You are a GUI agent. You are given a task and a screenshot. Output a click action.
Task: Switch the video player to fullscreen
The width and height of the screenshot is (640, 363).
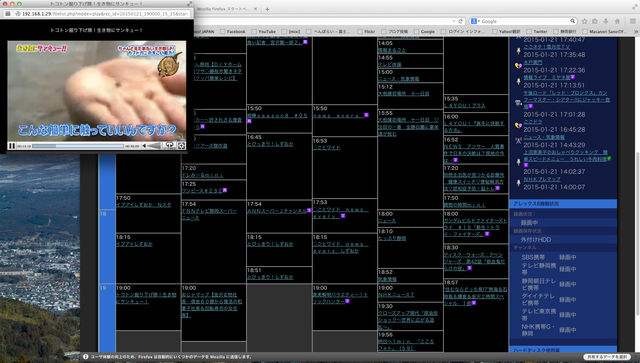pos(181,145)
